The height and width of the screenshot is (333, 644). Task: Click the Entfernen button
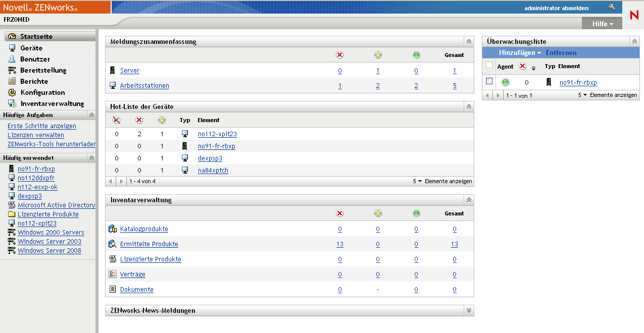click(x=561, y=53)
